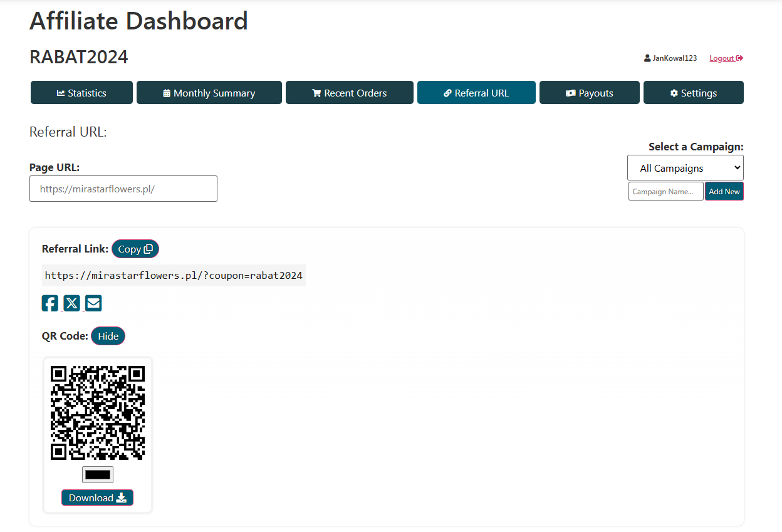Click the Campaign Name input field
The width and height of the screenshot is (782, 532).
coord(666,191)
